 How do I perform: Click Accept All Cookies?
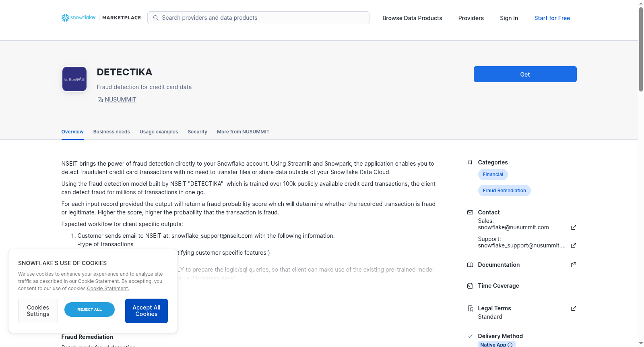point(147,311)
